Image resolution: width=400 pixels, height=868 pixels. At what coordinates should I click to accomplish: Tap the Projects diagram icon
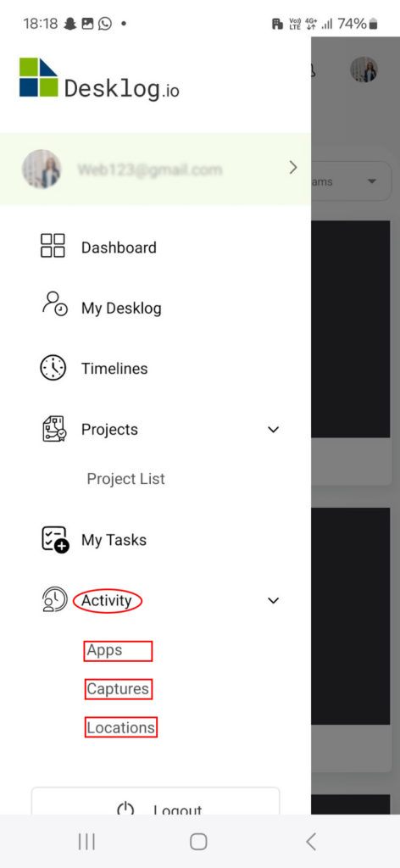54,429
